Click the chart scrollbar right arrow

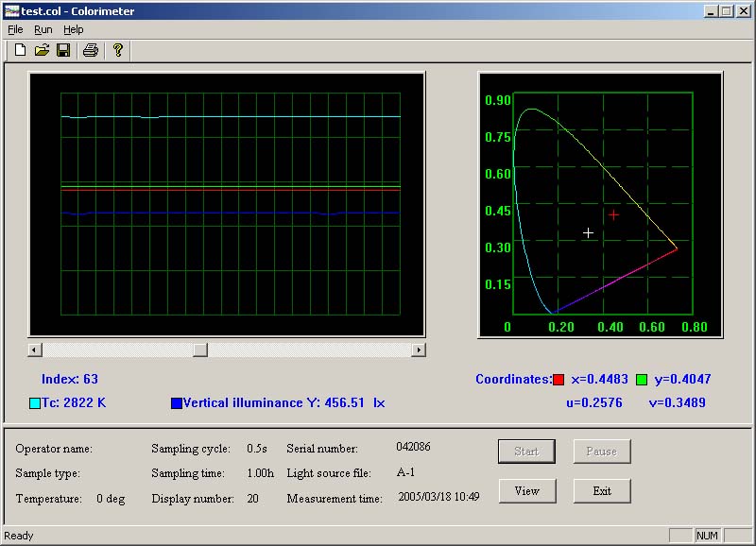pyautogui.click(x=419, y=350)
